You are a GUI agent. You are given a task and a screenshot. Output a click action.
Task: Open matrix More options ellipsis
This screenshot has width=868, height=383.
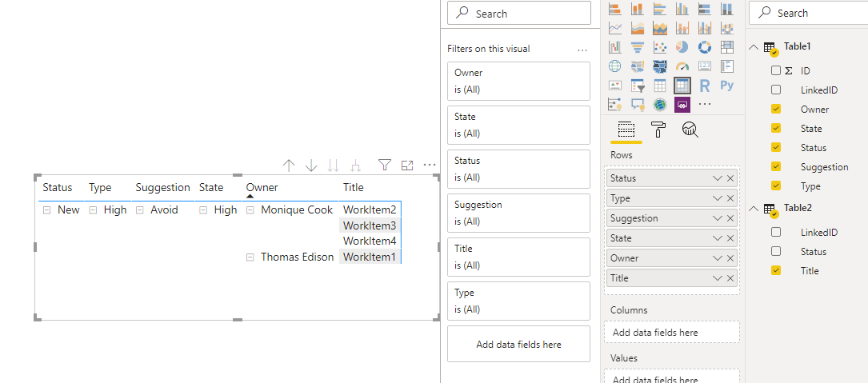point(430,165)
